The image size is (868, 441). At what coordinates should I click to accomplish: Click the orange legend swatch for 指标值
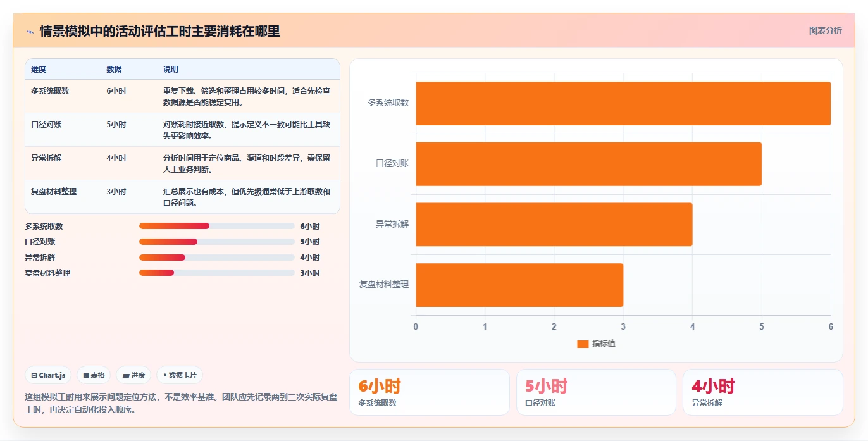583,344
